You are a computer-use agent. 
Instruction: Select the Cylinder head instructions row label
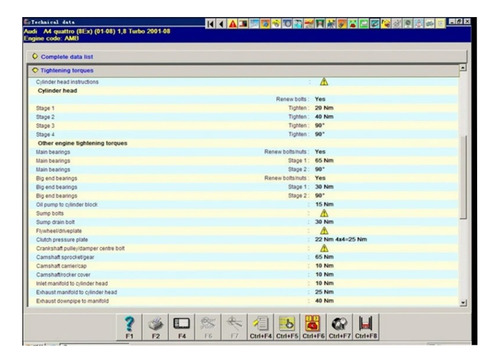point(67,82)
